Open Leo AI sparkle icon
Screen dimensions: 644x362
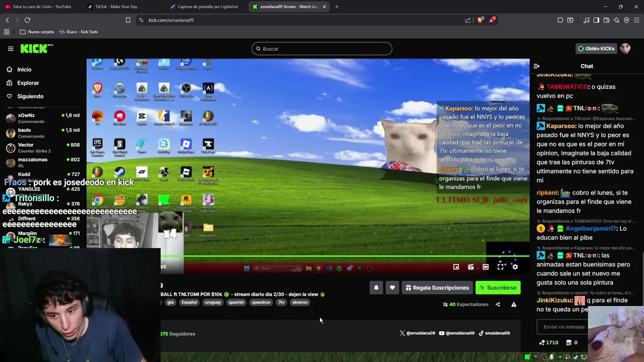point(616,20)
